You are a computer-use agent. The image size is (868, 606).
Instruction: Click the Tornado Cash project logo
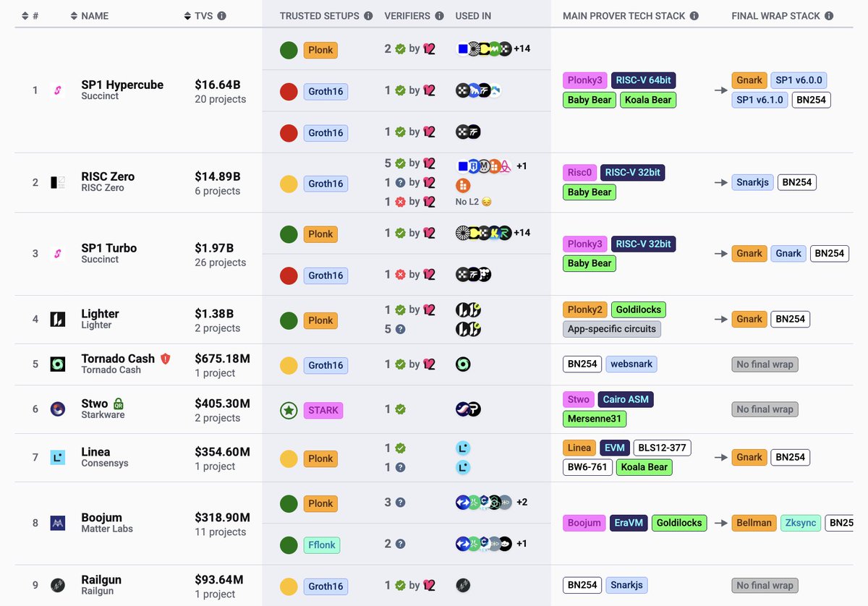pyautogui.click(x=58, y=364)
